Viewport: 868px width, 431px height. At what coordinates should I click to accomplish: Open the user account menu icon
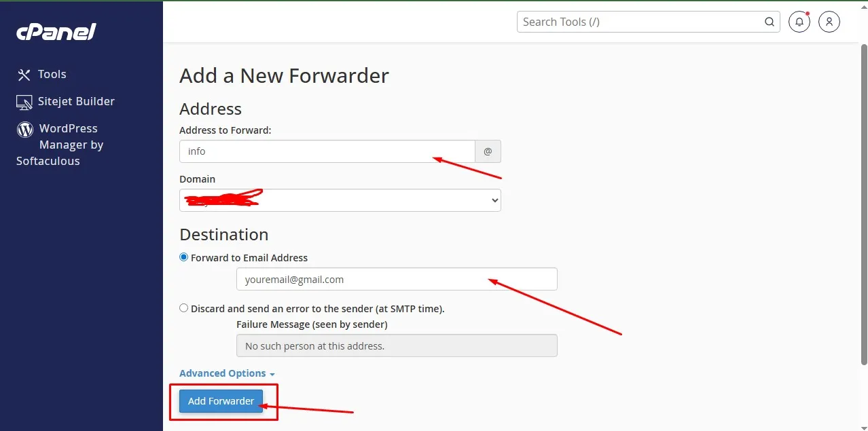(829, 22)
